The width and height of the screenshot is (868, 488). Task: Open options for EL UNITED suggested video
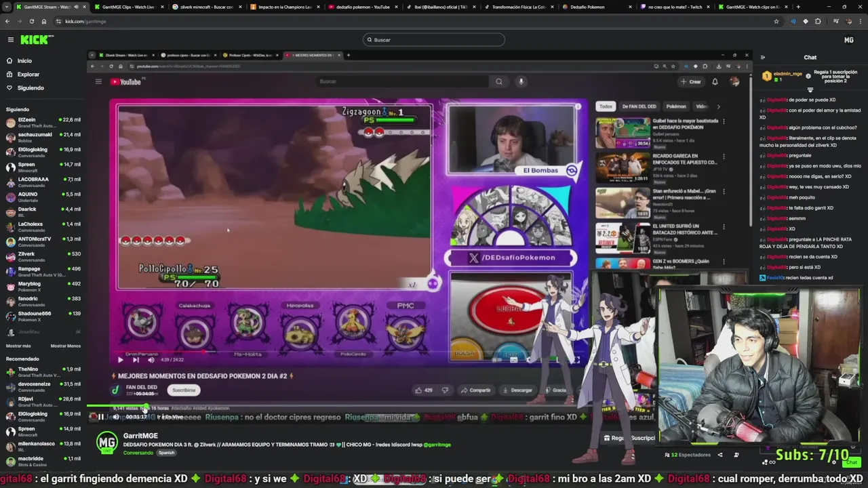click(x=724, y=226)
